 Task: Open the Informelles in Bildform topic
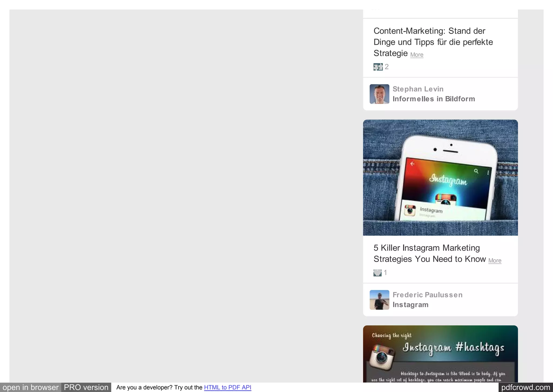coord(433,99)
